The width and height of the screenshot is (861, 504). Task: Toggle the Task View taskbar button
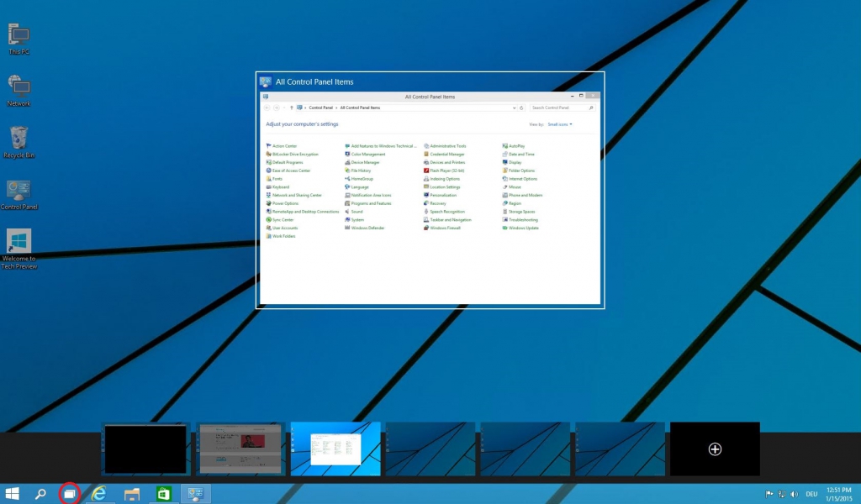70,494
